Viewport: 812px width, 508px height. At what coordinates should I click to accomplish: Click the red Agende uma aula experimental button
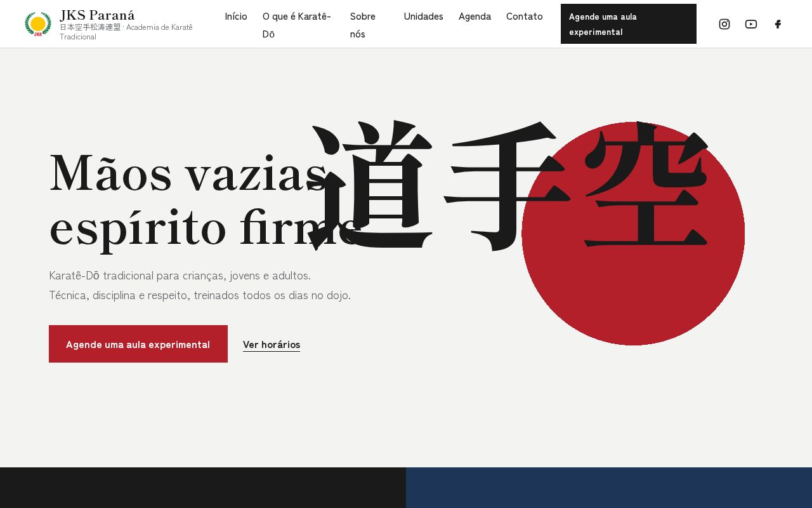(x=138, y=344)
